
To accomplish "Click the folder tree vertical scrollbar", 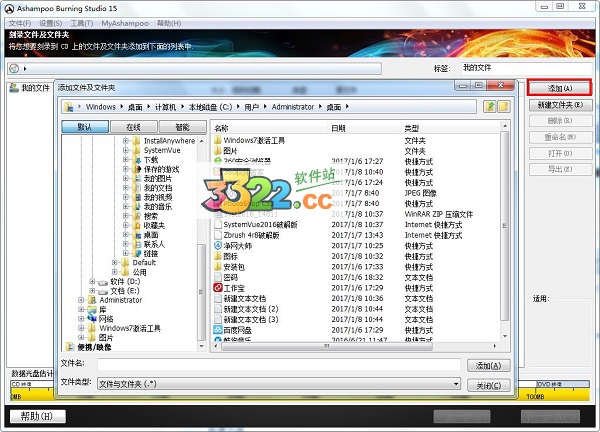I will (x=201, y=292).
